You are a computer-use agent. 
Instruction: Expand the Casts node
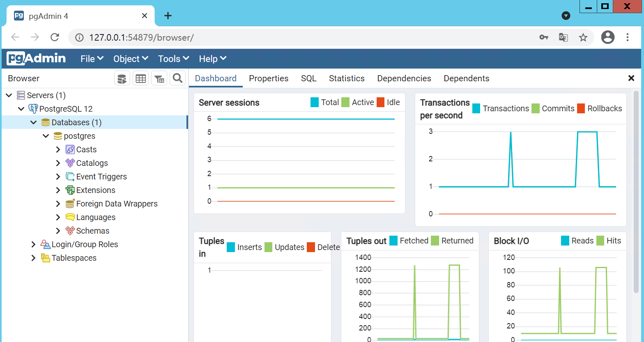58,149
